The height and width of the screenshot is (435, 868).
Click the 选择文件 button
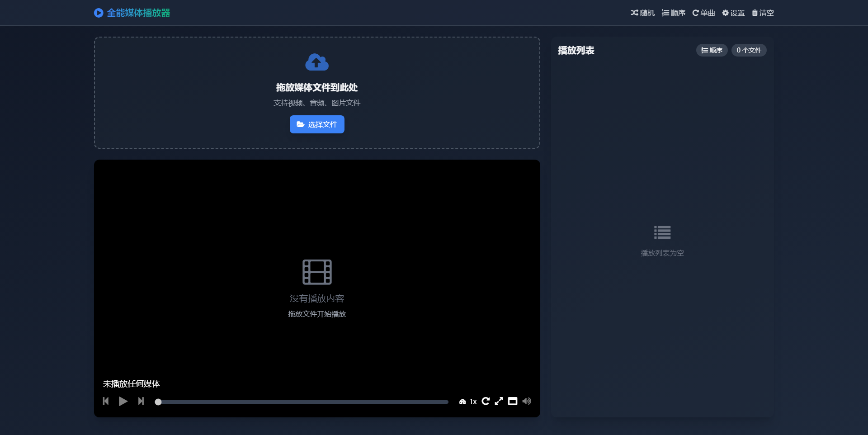(317, 124)
